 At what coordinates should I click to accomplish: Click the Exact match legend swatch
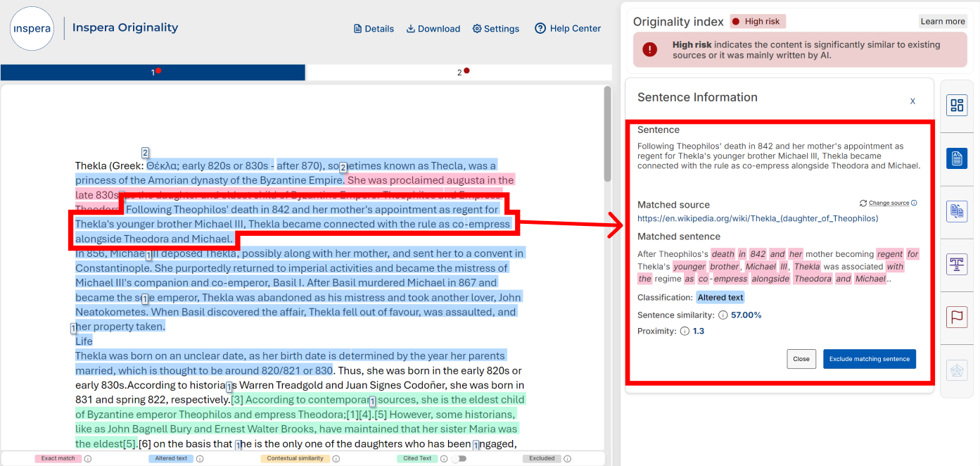58,458
